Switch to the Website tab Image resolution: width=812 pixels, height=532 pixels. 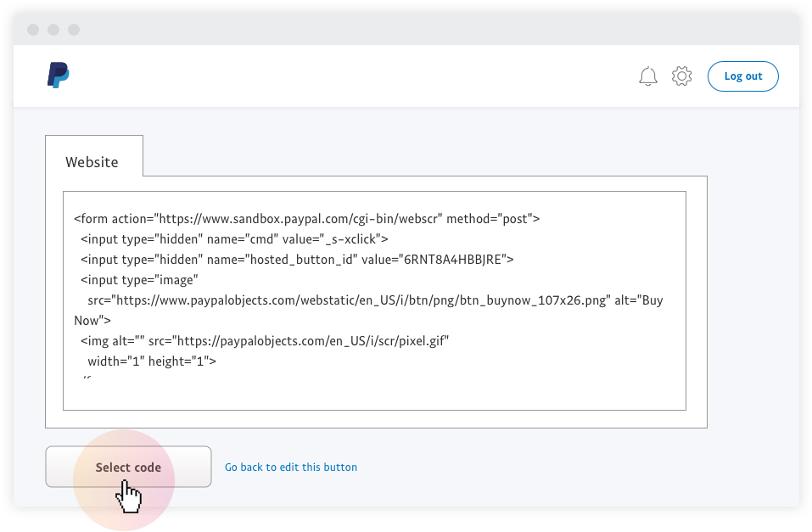(x=92, y=161)
